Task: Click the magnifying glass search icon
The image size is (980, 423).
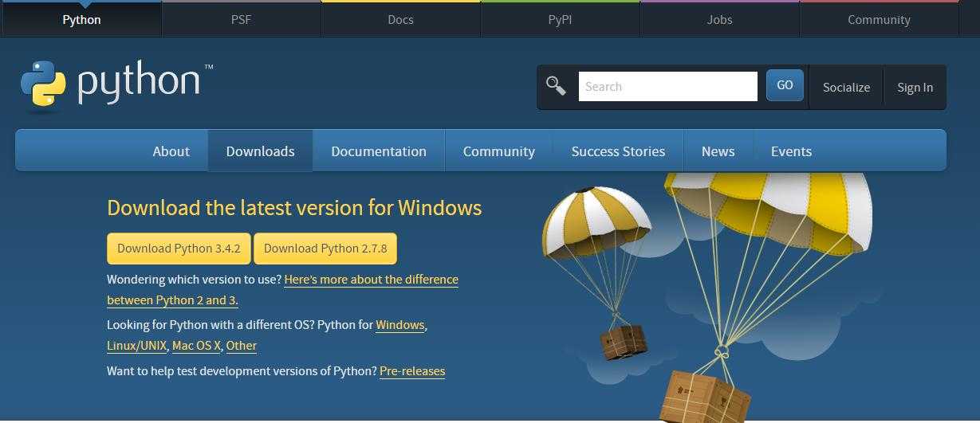Action: (x=556, y=86)
